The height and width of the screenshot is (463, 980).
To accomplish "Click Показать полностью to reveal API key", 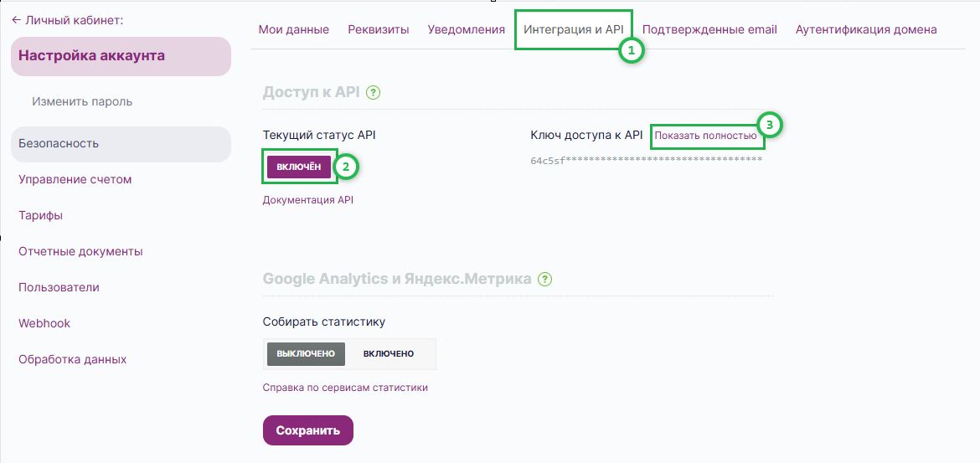I will [705, 136].
